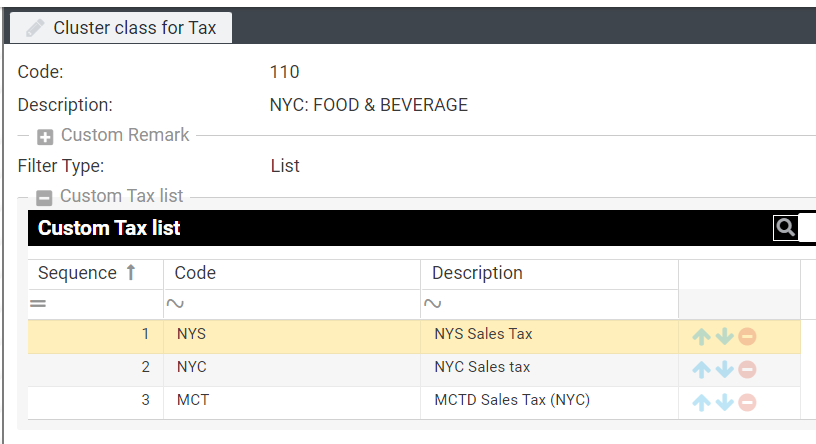Remove NYS Sales Tax row
This screenshot has width=816, height=444.
coord(747,337)
